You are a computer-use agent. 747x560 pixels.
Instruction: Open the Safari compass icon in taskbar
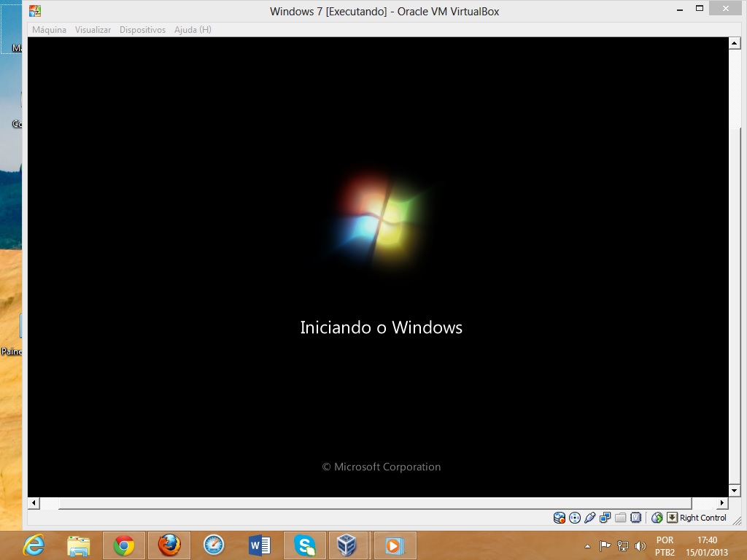point(214,545)
